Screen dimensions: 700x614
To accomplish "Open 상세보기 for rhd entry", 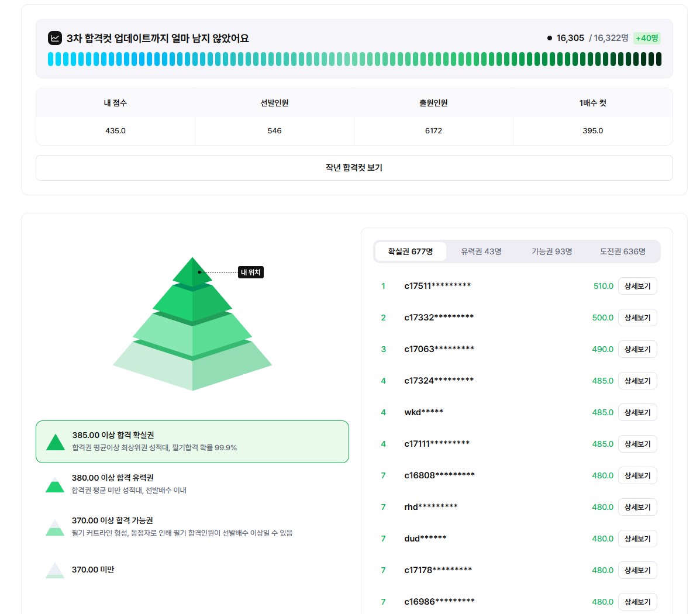I will click(x=637, y=507).
